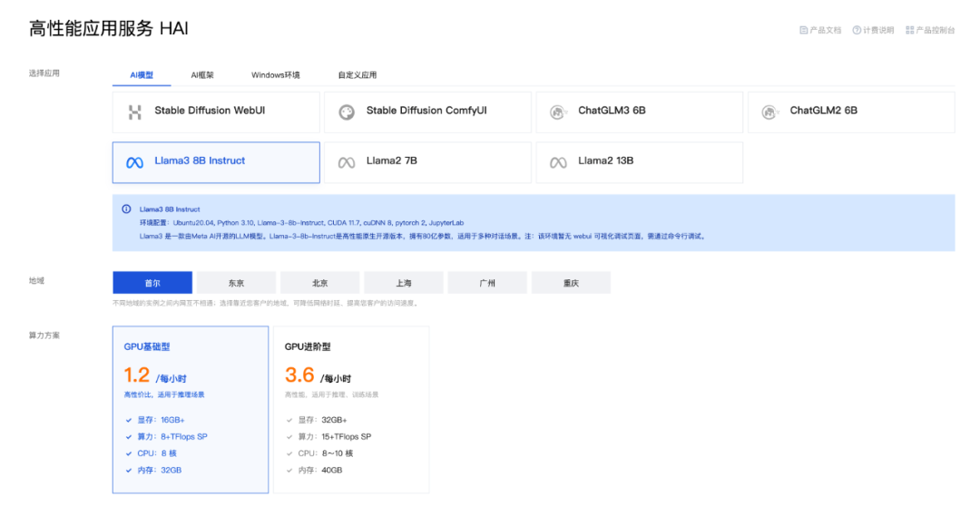The image size is (980, 506).
Task: Open the 产品文档 link
Action: pos(820,30)
